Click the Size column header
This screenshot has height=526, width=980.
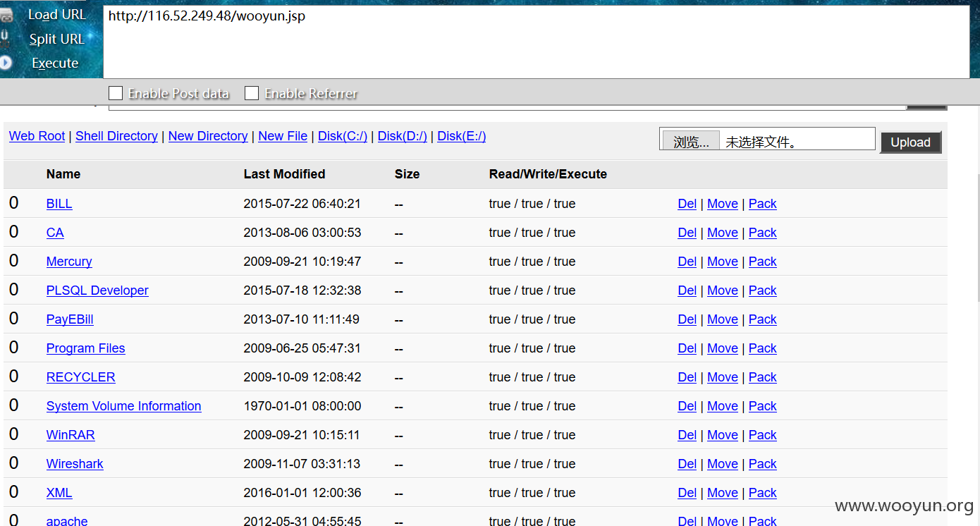click(407, 174)
